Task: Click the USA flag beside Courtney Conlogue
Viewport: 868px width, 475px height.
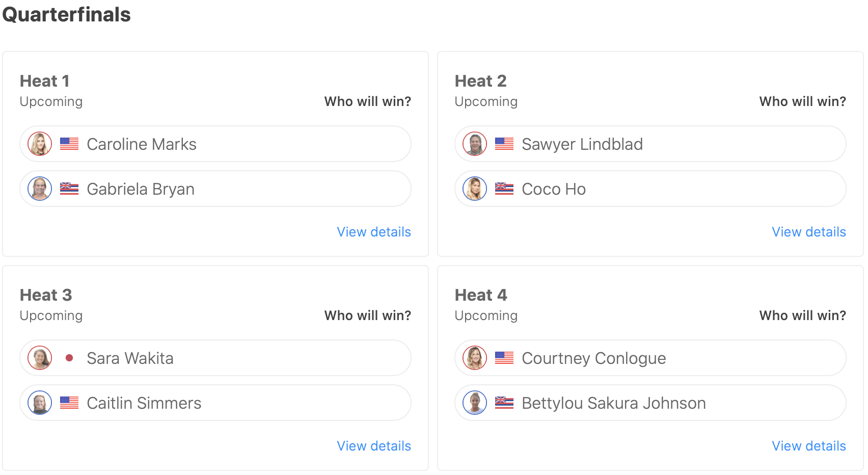Action: [x=504, y=358]
